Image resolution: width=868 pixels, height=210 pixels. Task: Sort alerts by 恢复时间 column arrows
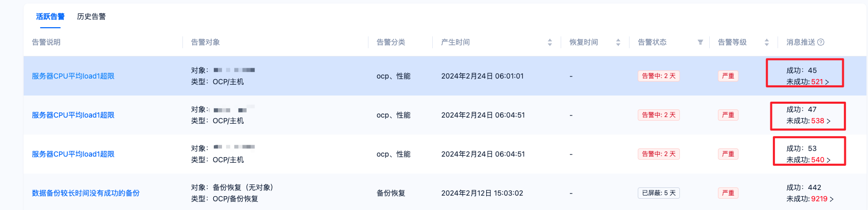618,42
